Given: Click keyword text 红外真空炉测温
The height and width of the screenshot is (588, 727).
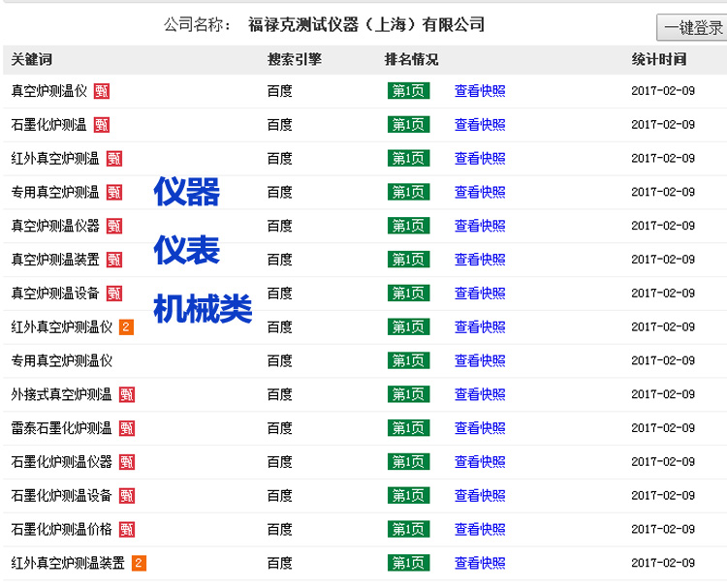Looking at the screenshot, I should click(x=55, y=159).
